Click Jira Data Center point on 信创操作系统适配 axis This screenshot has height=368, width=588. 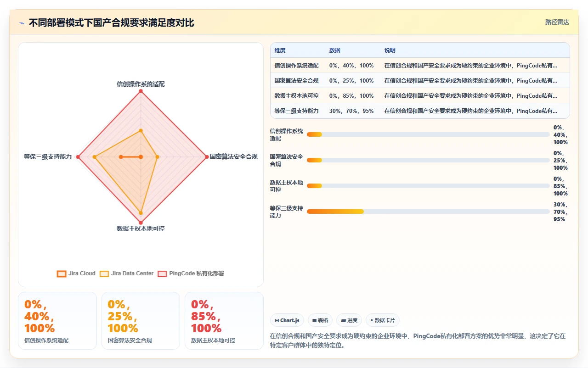click(141, 130)
